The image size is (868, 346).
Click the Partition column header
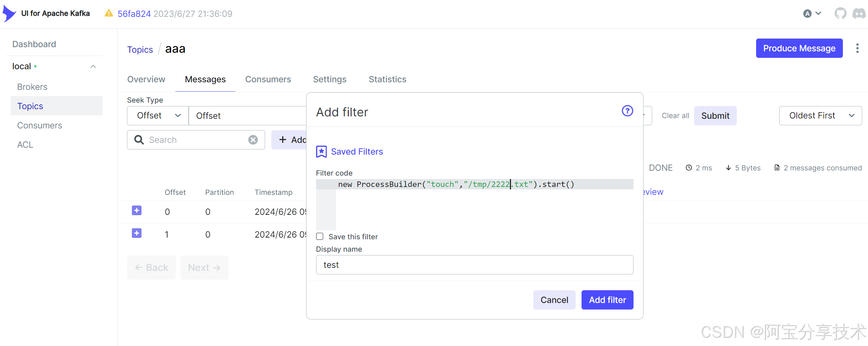pos(219,192)
